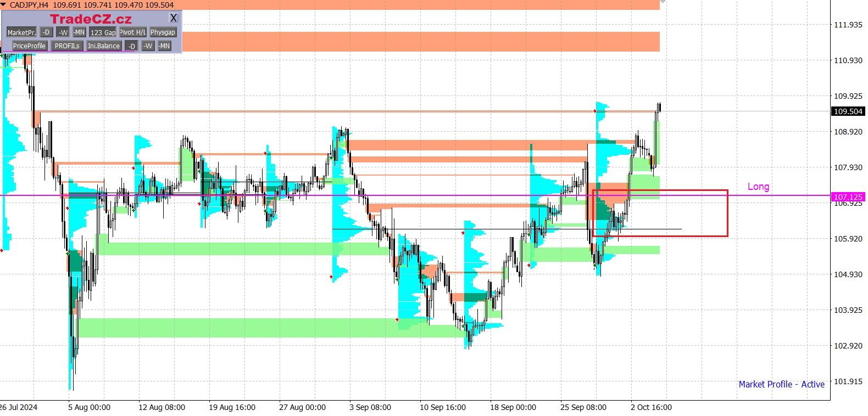The width and height of the screenshot is (868, 416).
Task: Switch on the PriceProfile display
Action: click(29, 46)
